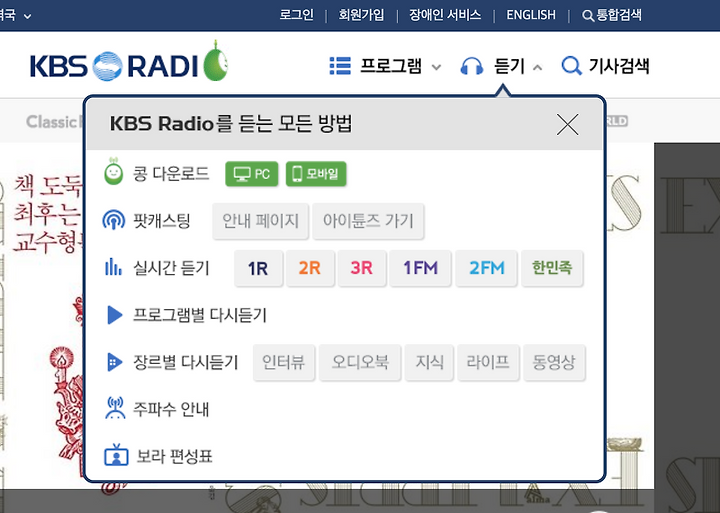Expand the 프로그램 dropdown menu
This screenshot has width=720, height=513.
436,67
